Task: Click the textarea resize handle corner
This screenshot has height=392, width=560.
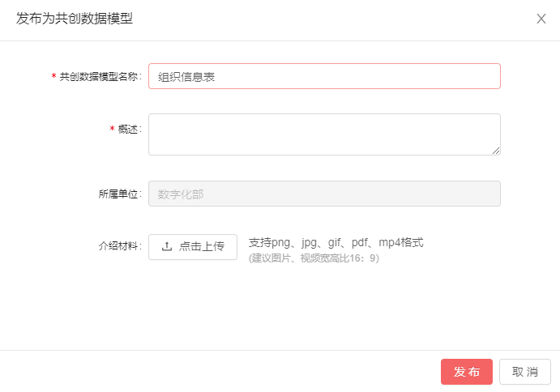Action: (x=496, y=150)
